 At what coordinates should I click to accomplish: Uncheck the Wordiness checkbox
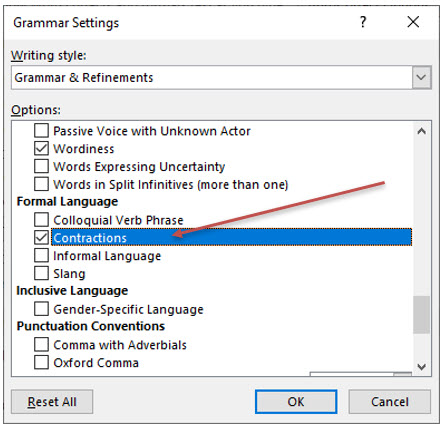41,148
